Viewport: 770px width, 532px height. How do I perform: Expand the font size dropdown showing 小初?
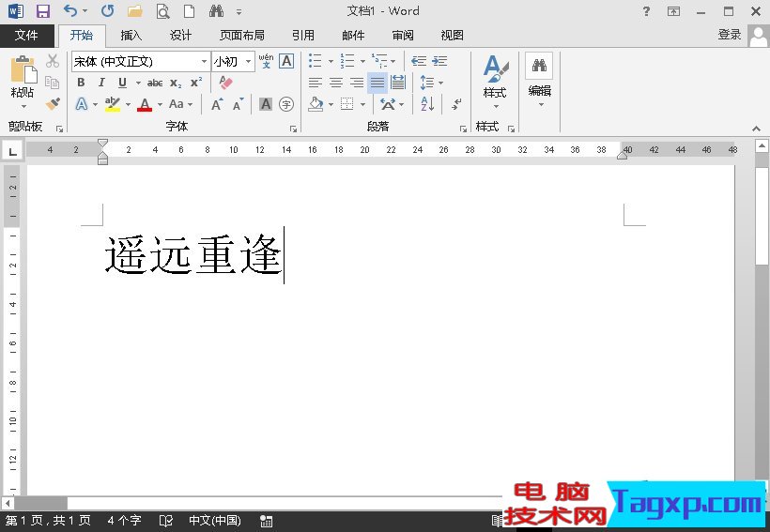[249, 61]
